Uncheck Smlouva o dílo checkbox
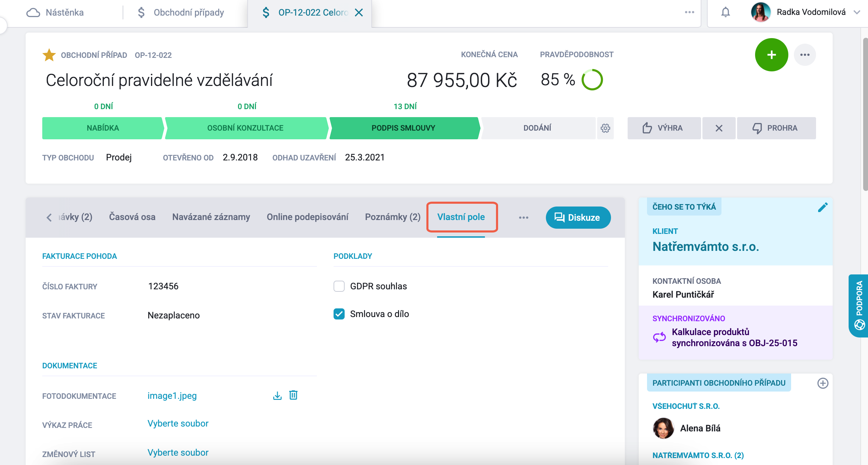The image size is (868, 465). [339, 314]
